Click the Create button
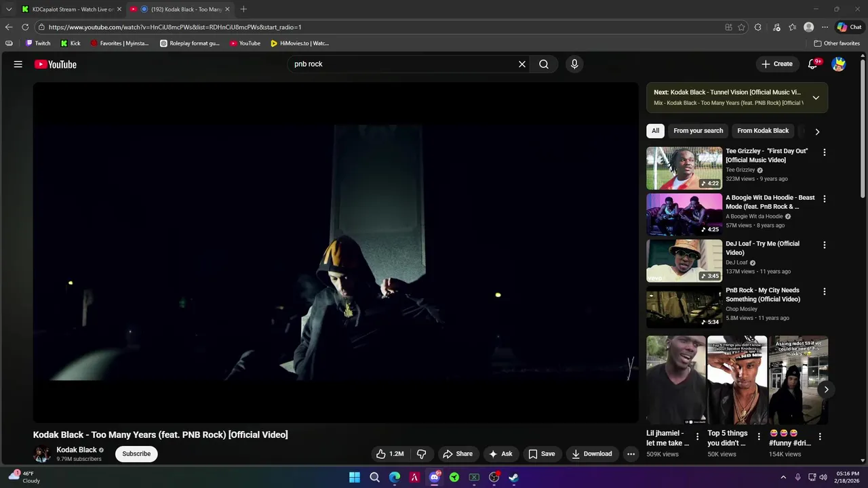Viewport: 868px width, 488px height. tap(777, 64)
